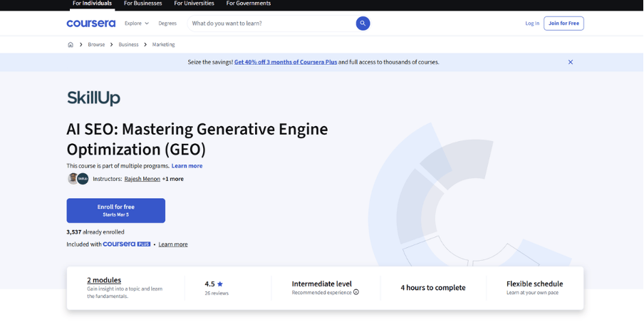This screenshot has height=322, width=644.
Task: Click the star icon next to 4.5
Action: [220, 284]
